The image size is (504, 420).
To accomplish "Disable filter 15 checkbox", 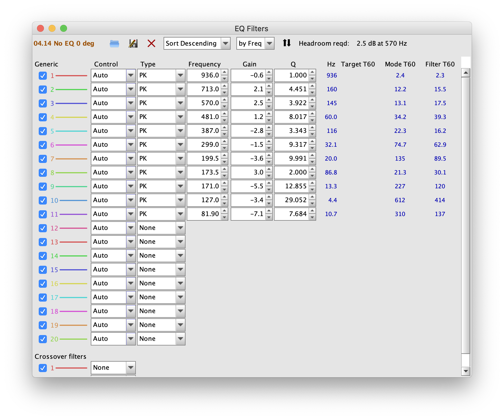I will click(x=43, y=270).
